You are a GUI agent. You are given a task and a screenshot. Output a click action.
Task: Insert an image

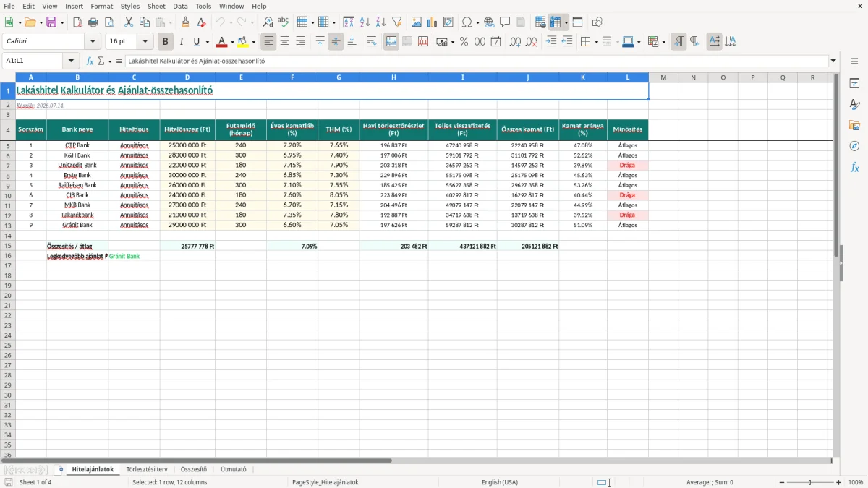pos(417,22)
